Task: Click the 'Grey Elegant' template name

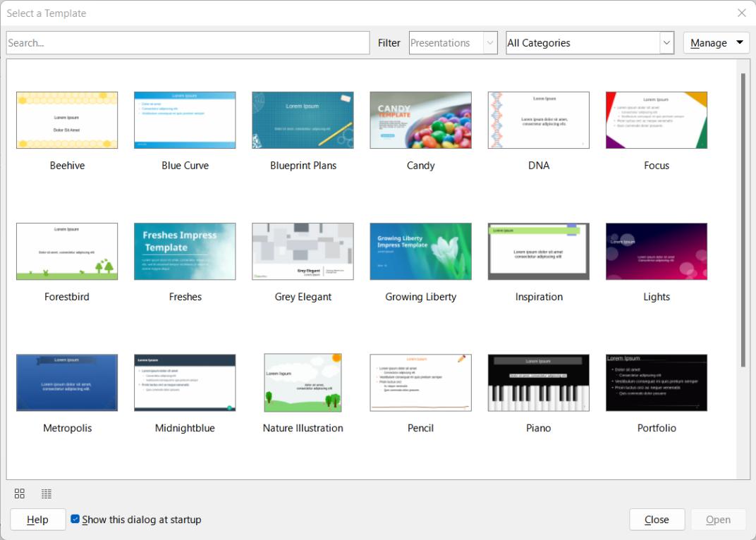Action: click(x=303, y=297)
